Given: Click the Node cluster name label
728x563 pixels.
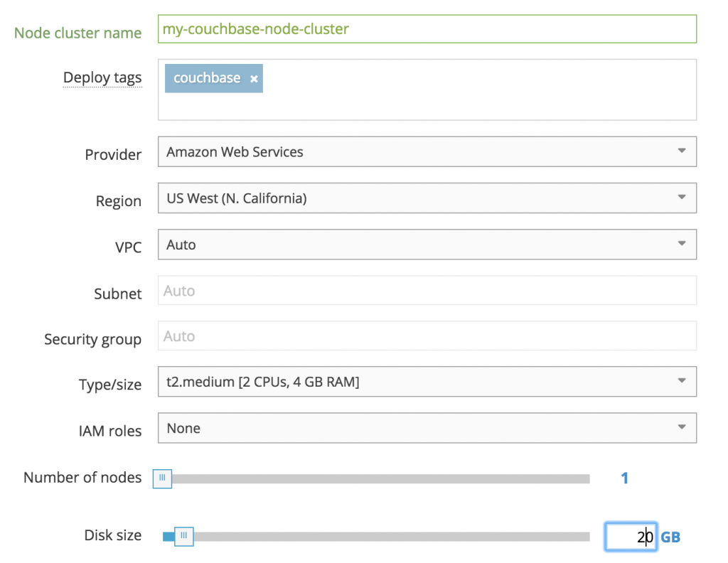Looking at the screenshot, I should [78, 33].
